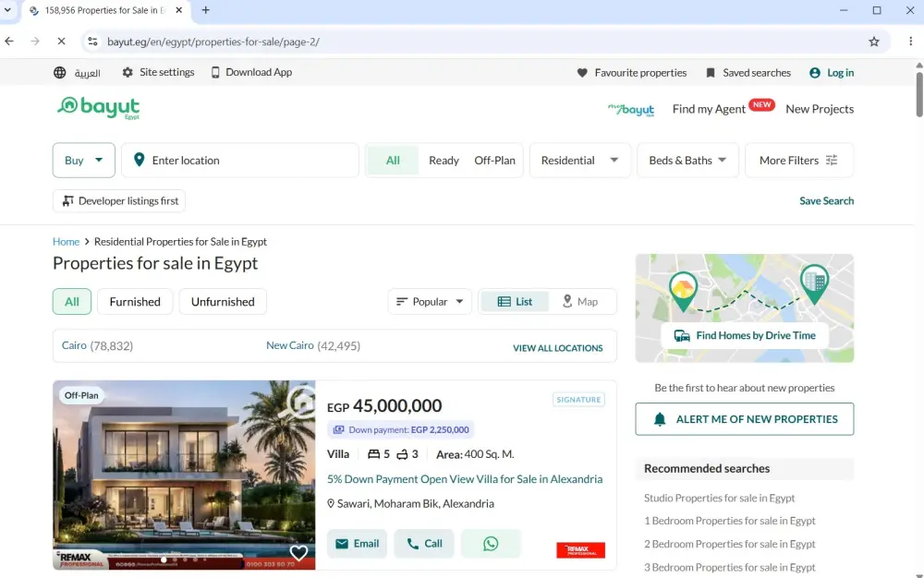Open New Projects

pos(819,109)
